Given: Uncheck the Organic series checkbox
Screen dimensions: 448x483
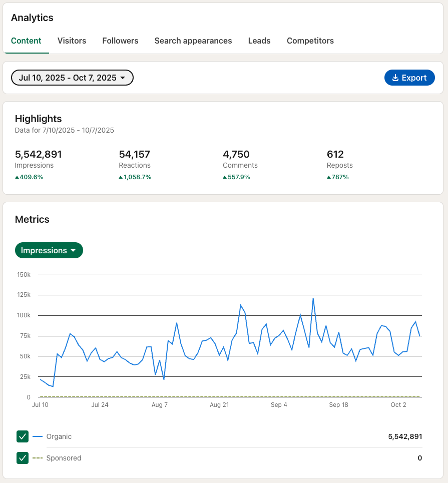Looking at the screenshot, I should [x=23, y=436].
